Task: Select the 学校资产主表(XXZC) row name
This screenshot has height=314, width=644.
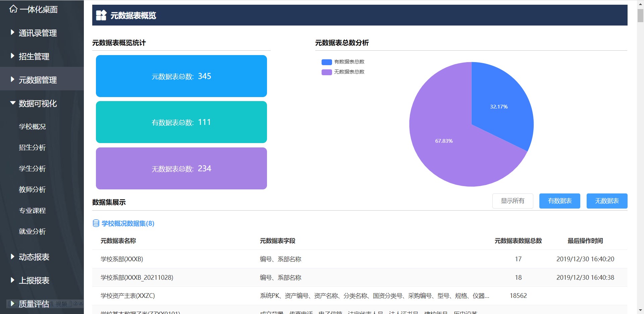Action: click(x=128, y=296)
